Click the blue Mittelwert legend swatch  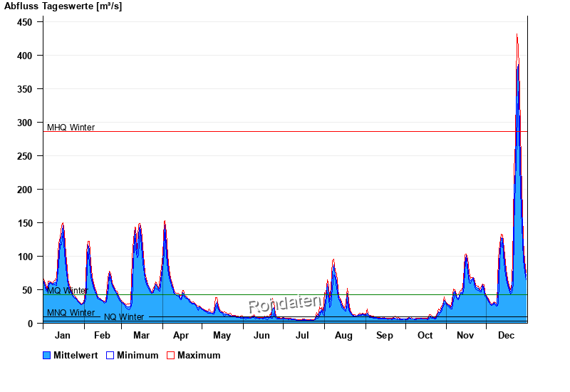(x=47, y=355)
